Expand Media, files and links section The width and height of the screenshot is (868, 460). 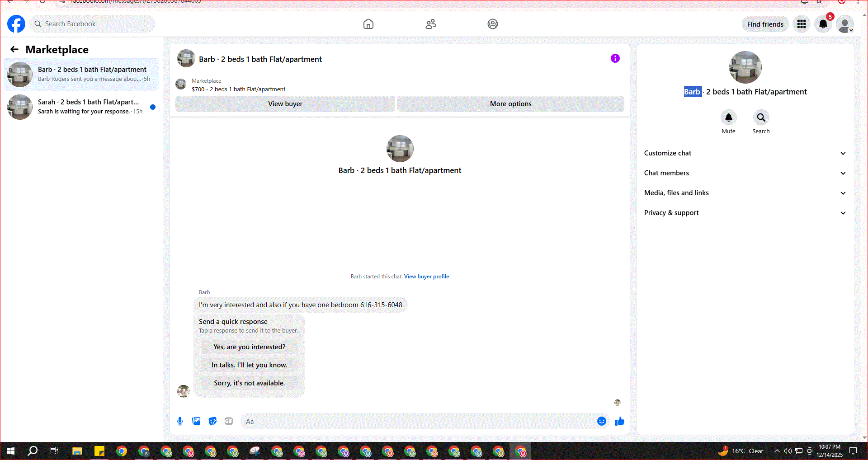[x=745, y=193]
